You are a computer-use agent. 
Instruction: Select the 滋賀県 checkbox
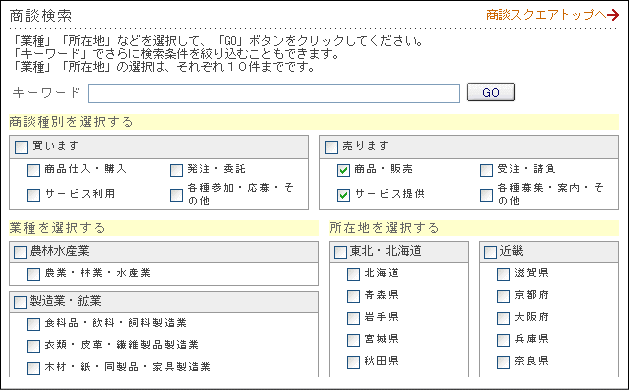tap(503, 274)
